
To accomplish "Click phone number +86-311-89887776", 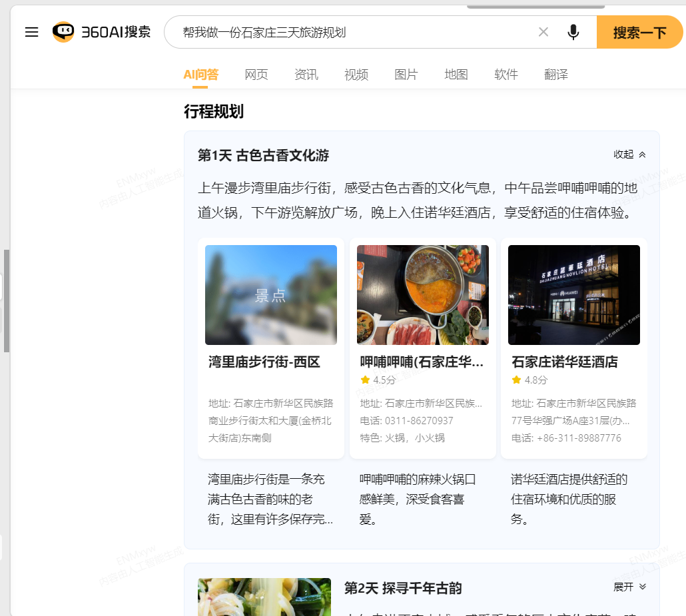I will click(x=579, y=438).
